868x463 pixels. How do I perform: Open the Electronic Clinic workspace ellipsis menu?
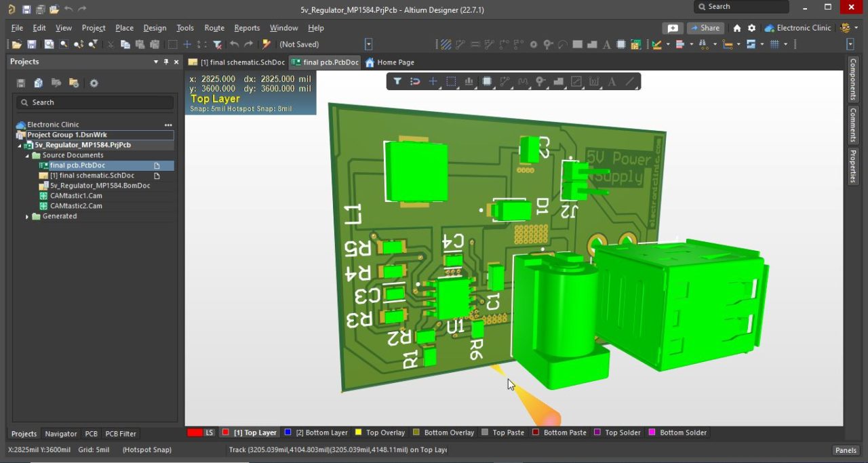(168, 125)
